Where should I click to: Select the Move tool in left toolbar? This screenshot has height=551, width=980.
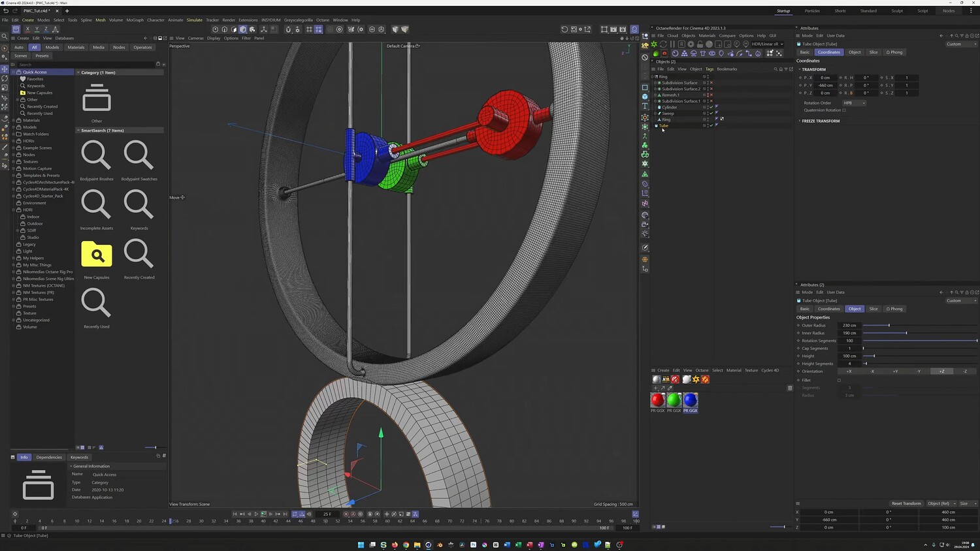click(5, 69)
